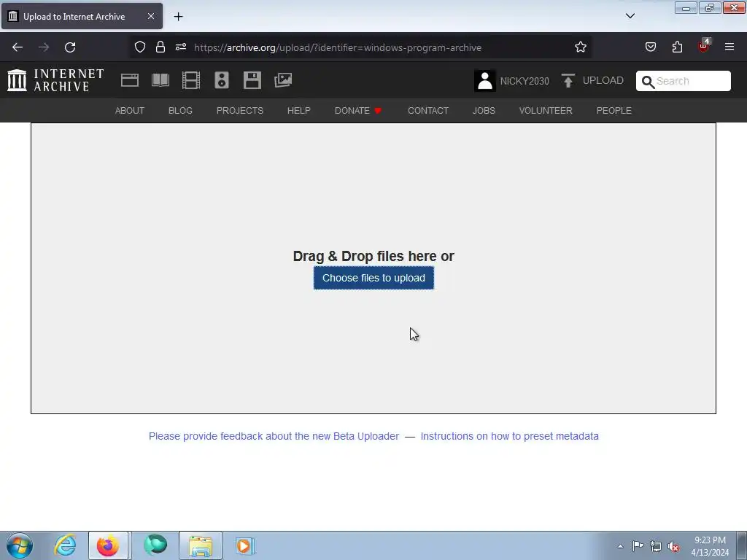Close the Upload to Internet Archive tab

pos(150,16)
